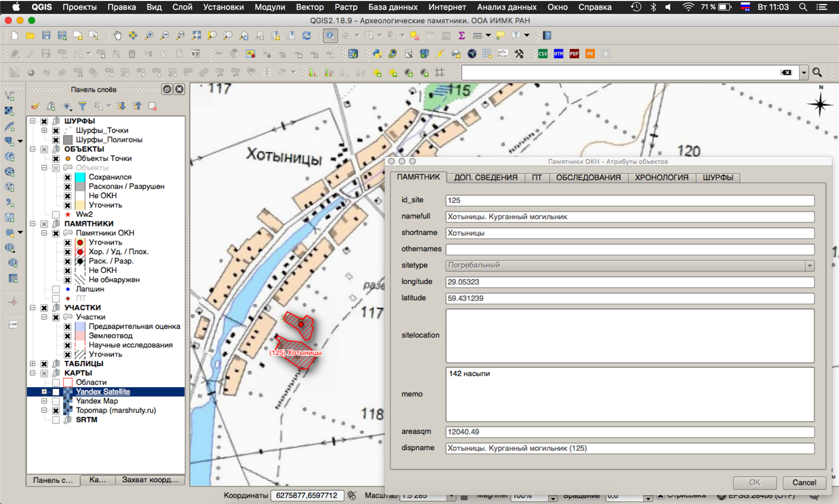Screen dimensions: 839x504
Task: Click the Сохранился cyan color swatch
Action: (x=80, y=177)
